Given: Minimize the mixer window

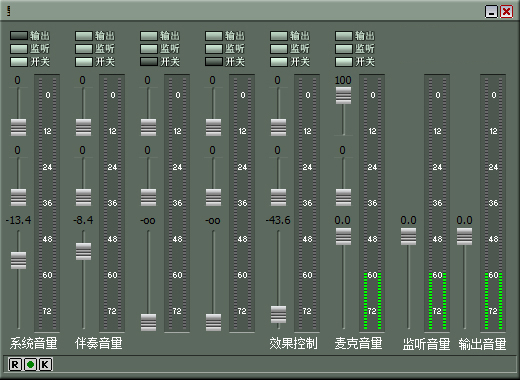Looking at the screenshot, I should [491, 12].
